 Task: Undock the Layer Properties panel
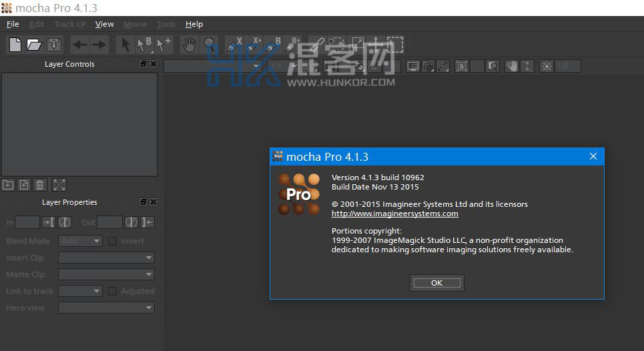click(x=143, y=202)
